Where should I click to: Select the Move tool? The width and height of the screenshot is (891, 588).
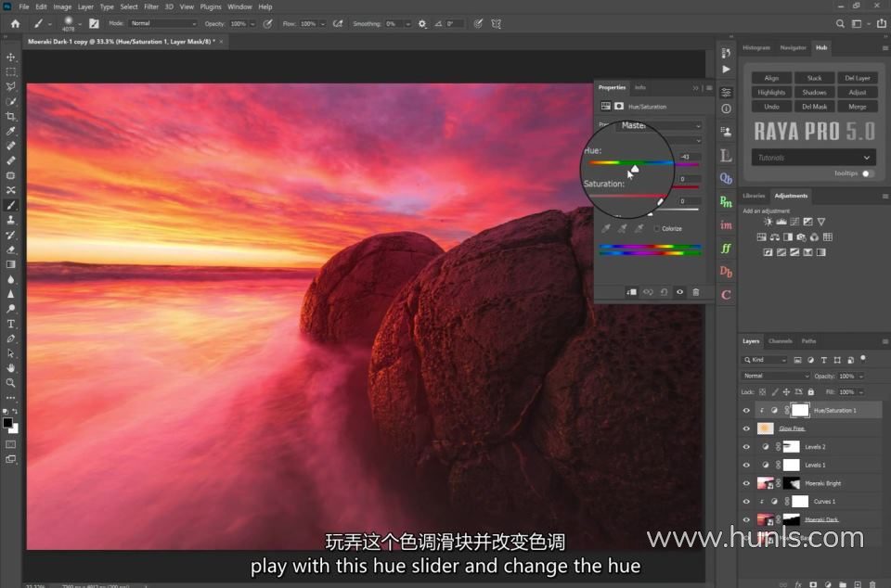click(11, 57)
